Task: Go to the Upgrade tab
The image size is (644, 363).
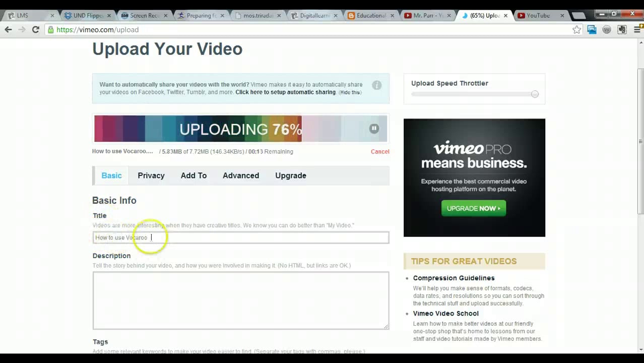Action: pos(291,175)
